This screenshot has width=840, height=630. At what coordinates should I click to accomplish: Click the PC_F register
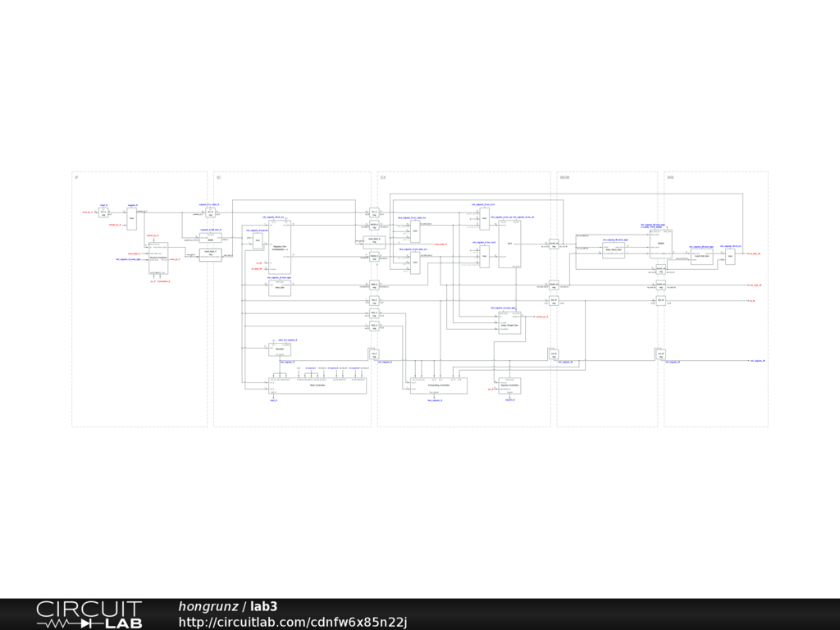coord(103,212)
